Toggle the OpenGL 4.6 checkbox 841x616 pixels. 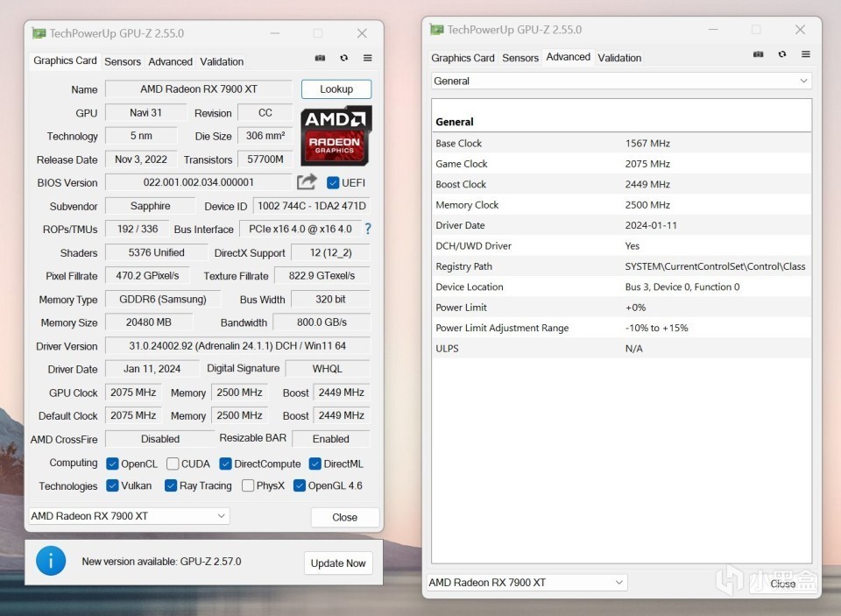click(x=300, y=485)
